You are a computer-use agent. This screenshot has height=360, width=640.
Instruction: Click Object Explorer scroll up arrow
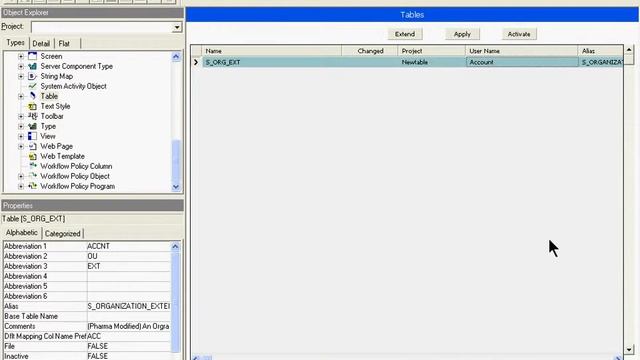pos(176,56)
